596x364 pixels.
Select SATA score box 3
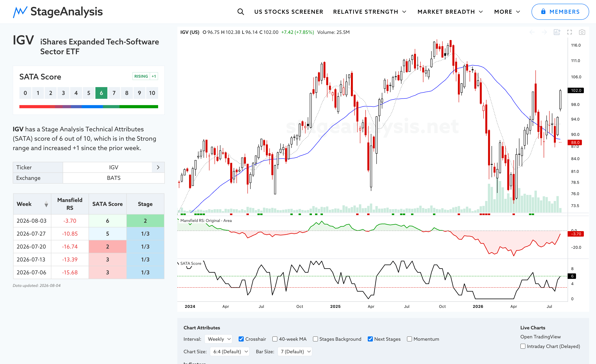(x=63, y=93)
